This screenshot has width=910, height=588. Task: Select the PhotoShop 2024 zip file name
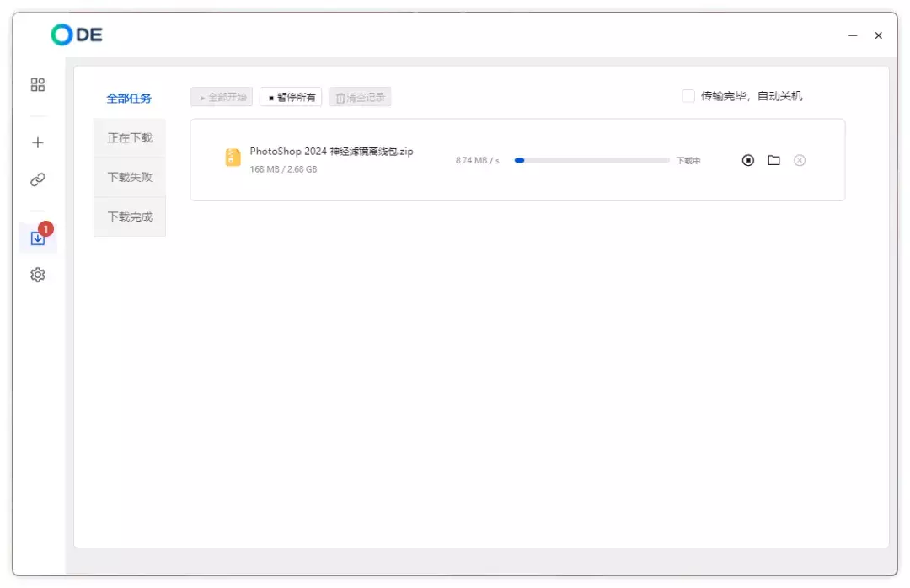[x=331, y=152]
